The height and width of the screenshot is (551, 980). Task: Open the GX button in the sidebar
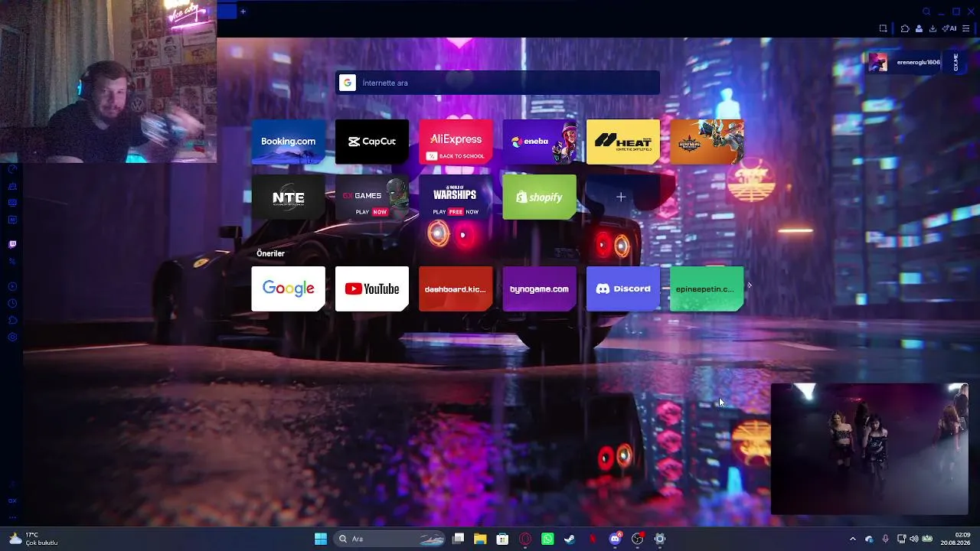coord(12,500)
